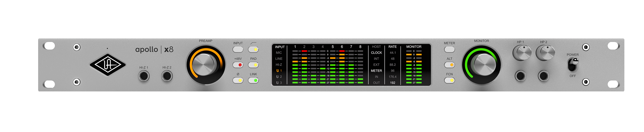Viewport: 644px width, 132px height.
Task: Toggle the PAD button
Action: coord(253,65)
